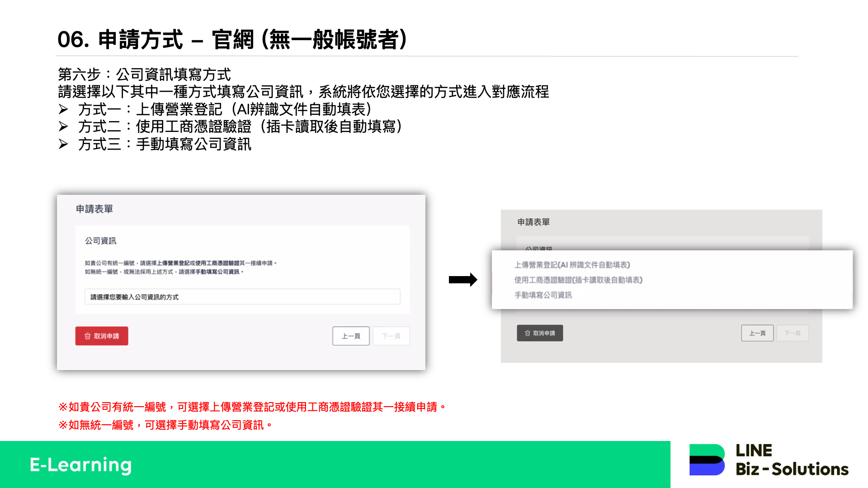Click the 公司資訊 section title
This screenshot has width=868, height=488.
click(x=101, y=241)
